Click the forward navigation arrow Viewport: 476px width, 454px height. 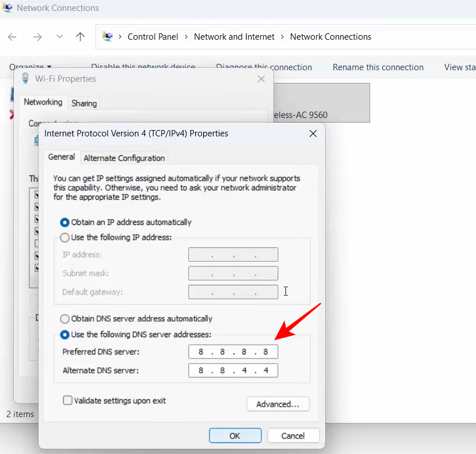[x=37, y=37]
